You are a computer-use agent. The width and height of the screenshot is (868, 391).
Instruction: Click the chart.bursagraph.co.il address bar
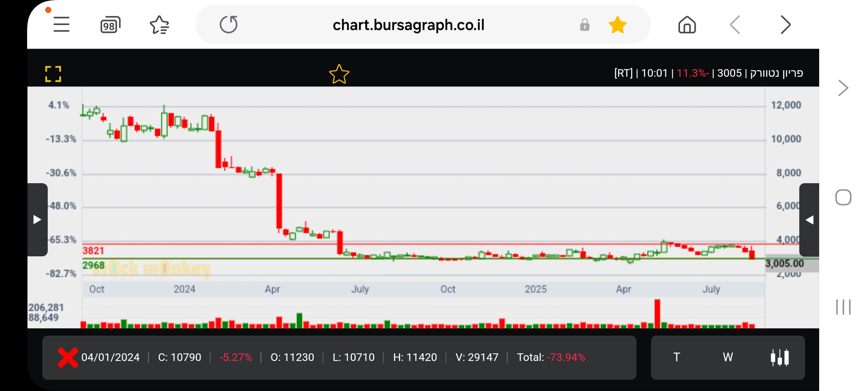click(408, 25)
